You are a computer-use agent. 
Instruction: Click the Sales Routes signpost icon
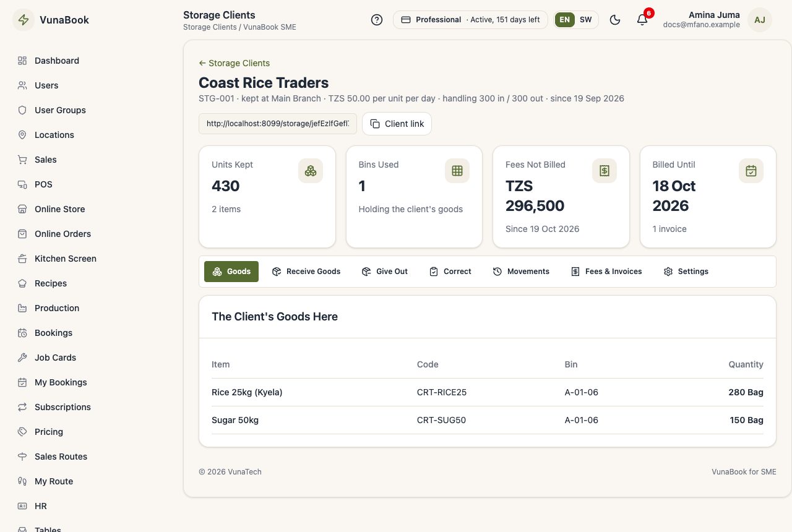point(22,457)
